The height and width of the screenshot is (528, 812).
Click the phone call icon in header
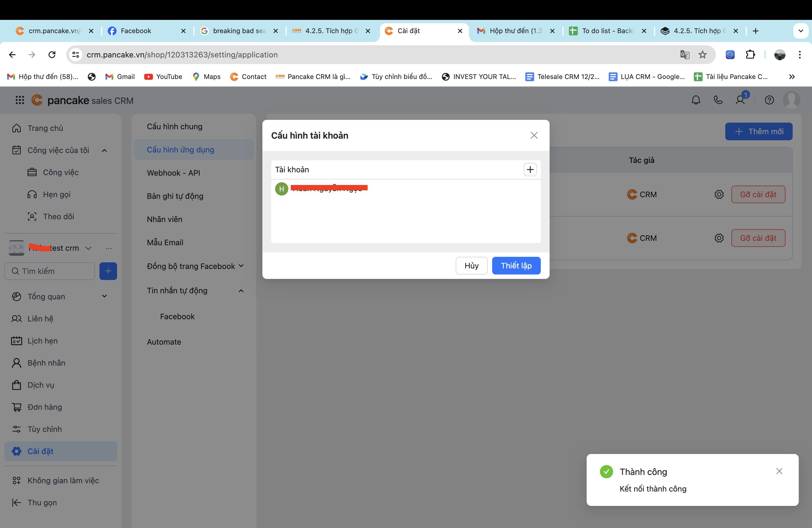point(718,100)
